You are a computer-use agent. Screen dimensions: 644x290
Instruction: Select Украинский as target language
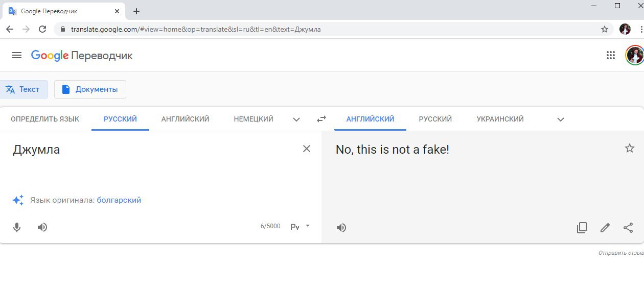coord(500,119)
